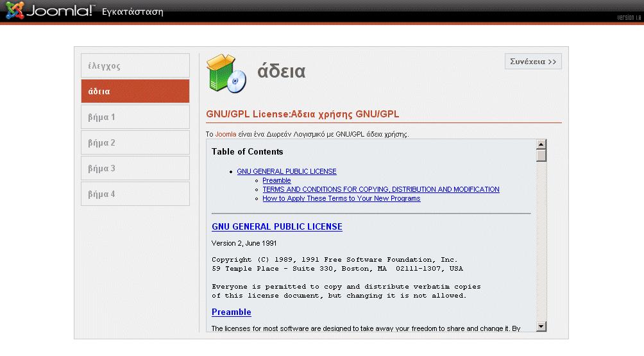This screenshot has width=644, height=356.
Task: Go to βήμα 1 in sidebar
Action: pos(135,117)
